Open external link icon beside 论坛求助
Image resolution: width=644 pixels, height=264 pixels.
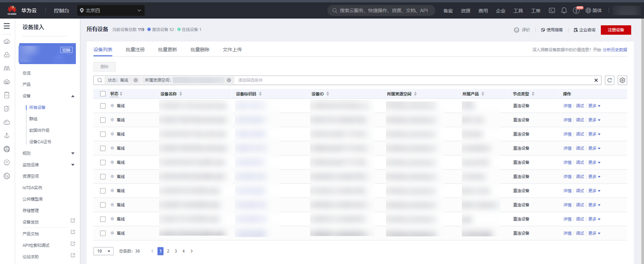point(73,255)
